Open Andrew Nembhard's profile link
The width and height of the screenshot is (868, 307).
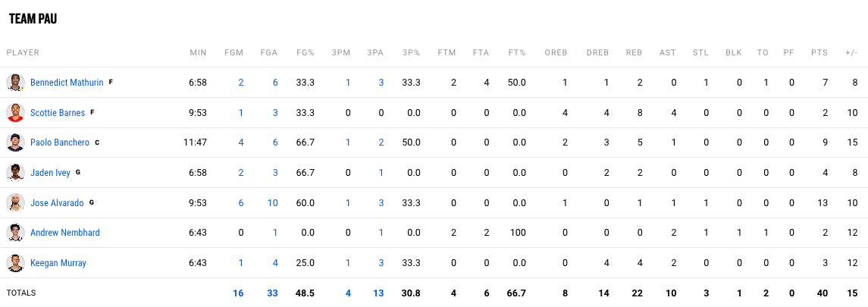click(x=65, y=233)
